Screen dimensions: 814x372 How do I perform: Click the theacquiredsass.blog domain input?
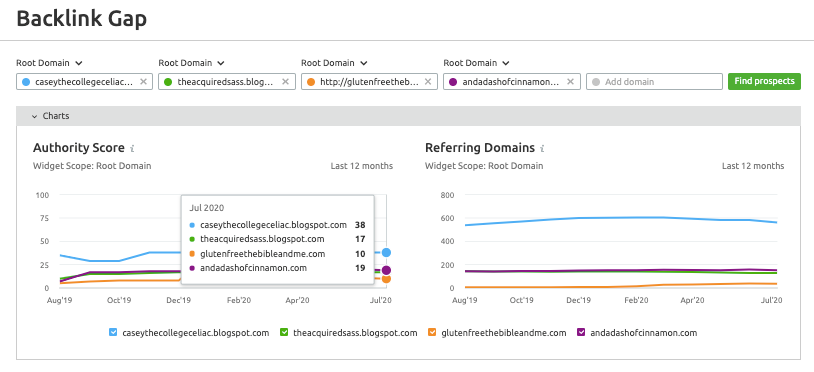coord(227,81)
